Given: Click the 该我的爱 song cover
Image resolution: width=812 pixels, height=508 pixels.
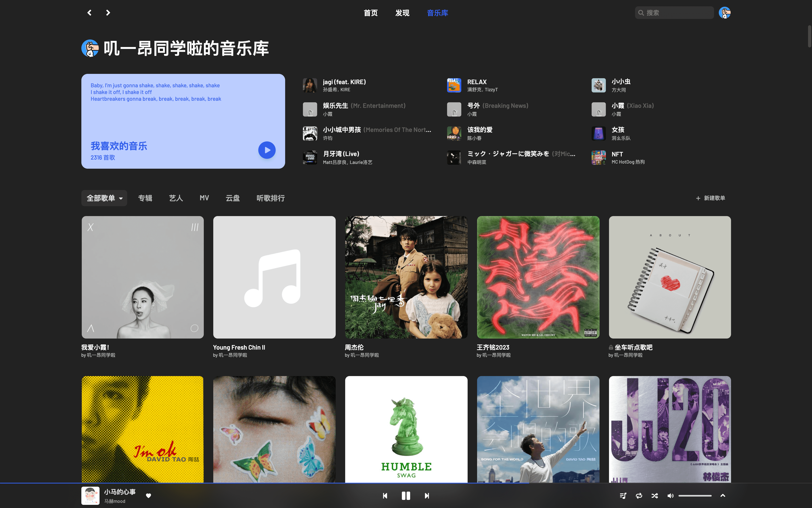Looking at the screenshot, I should pos(454,134).
